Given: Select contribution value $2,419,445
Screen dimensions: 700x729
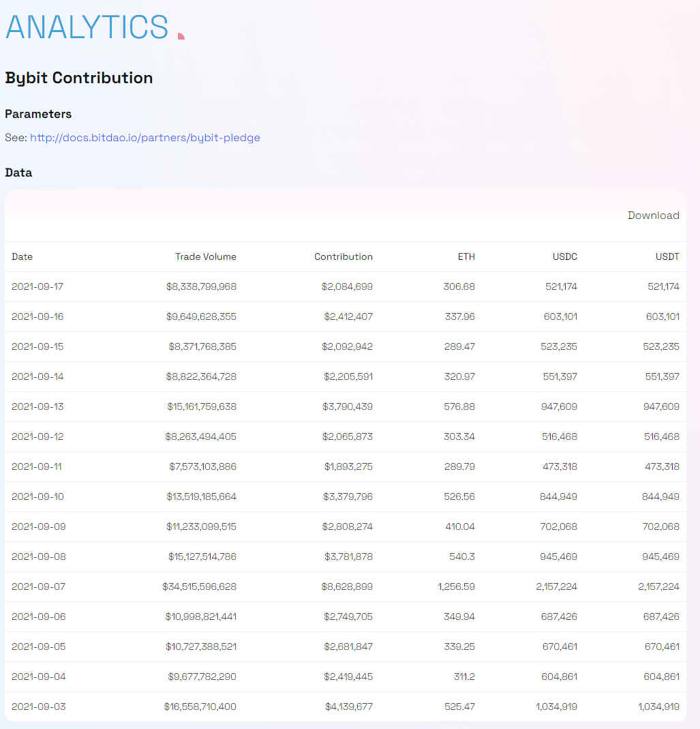Looking at the screenshot, I should [348, 676].
